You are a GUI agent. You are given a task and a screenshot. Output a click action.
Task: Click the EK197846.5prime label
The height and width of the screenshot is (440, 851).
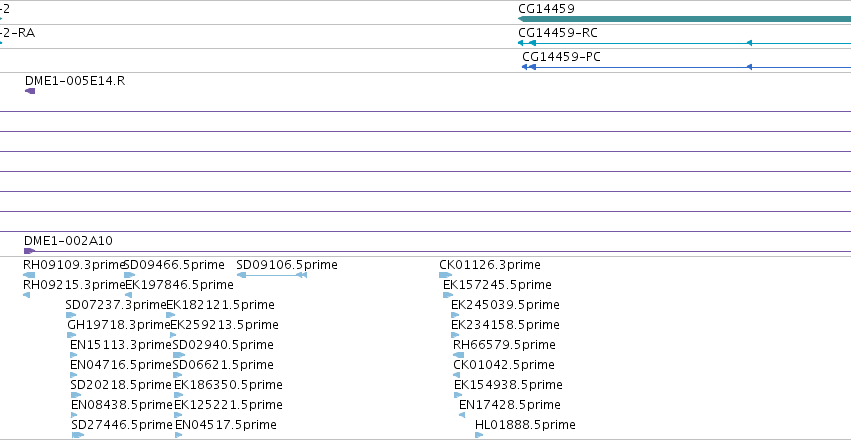point(180,285)
